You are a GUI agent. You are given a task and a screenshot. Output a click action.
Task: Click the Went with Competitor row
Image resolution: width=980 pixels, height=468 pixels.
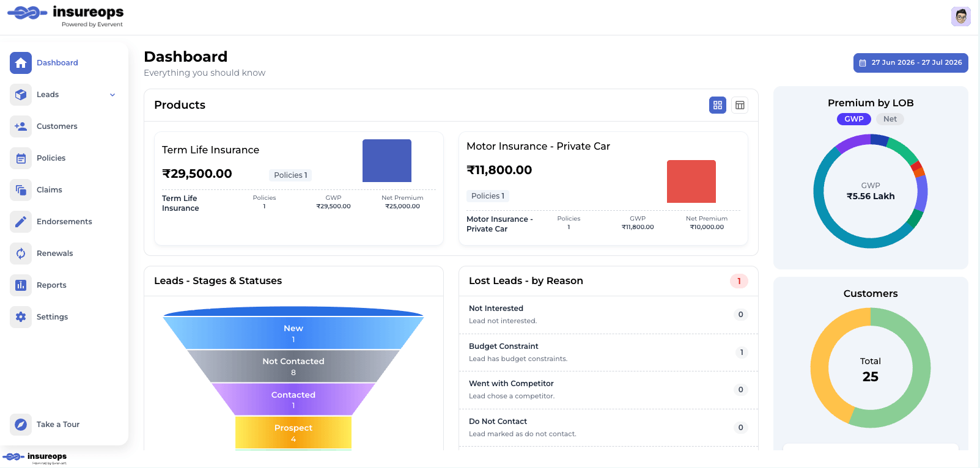[x=608, y=390]
